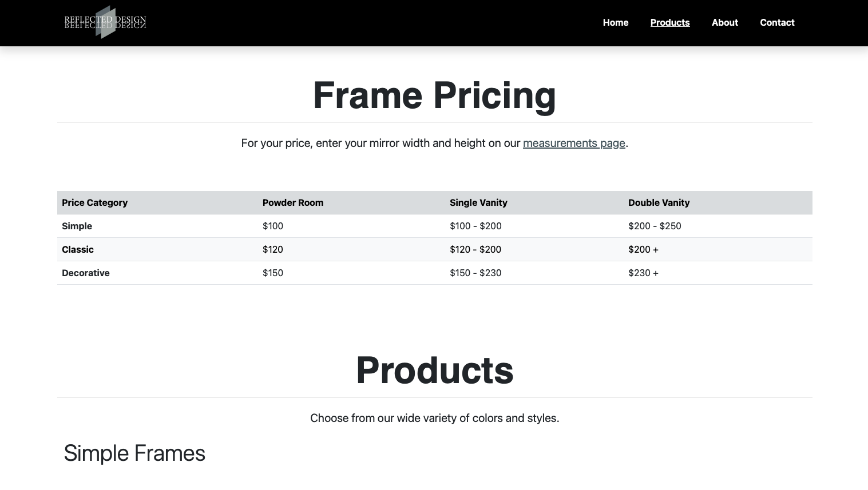Click the Products heading

click(434, 370)
